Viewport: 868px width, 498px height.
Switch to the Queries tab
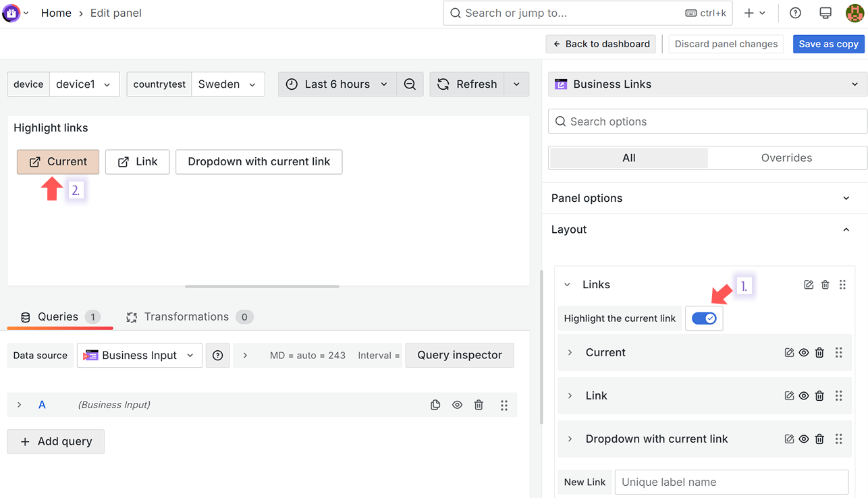pos(60,316)
